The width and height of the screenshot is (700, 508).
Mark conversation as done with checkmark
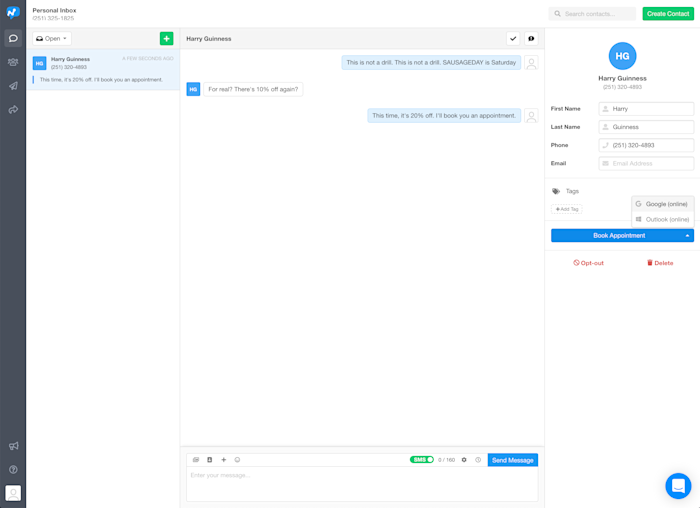[x=513, y=38]
